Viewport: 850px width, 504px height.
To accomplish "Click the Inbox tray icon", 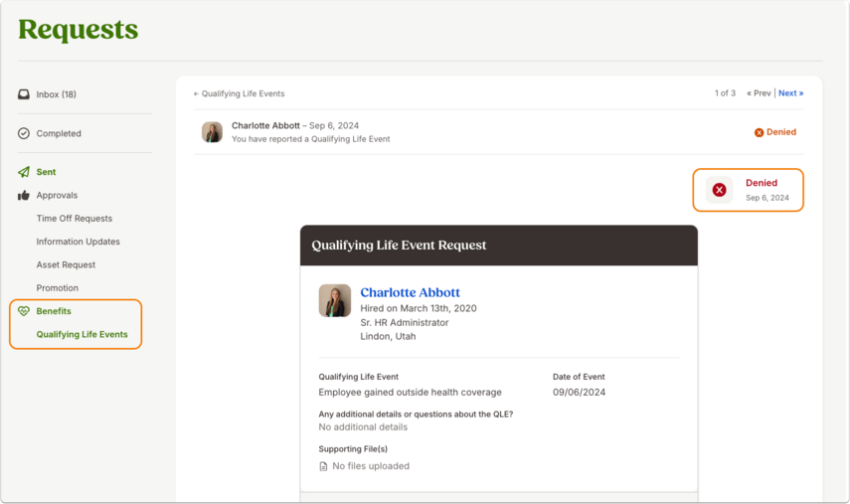I will (24, 94).
